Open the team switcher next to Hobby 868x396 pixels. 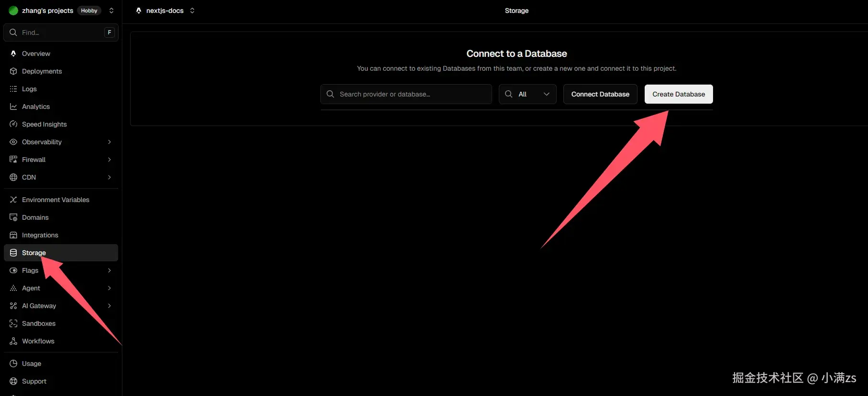click(111, 11)
